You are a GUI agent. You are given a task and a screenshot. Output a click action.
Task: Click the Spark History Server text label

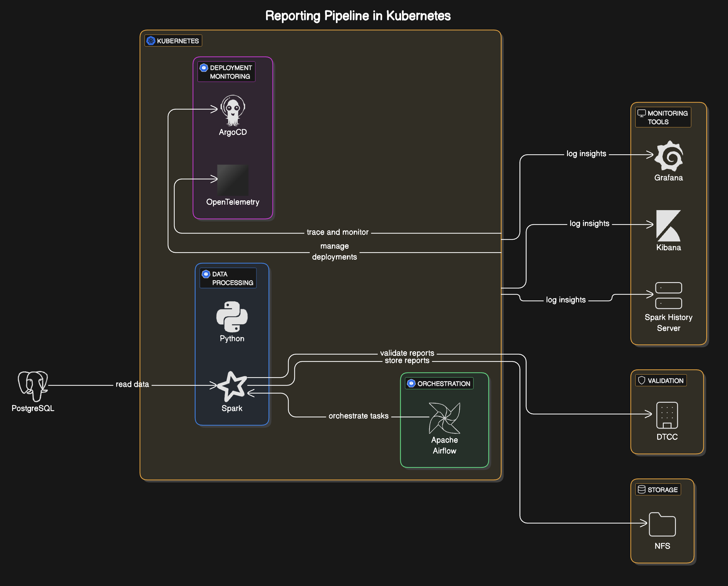(x=668, y=323)
